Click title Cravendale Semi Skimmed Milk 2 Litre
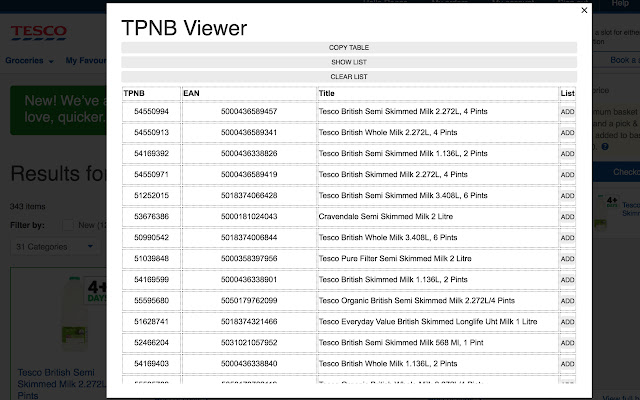 (x=386, y=217)
